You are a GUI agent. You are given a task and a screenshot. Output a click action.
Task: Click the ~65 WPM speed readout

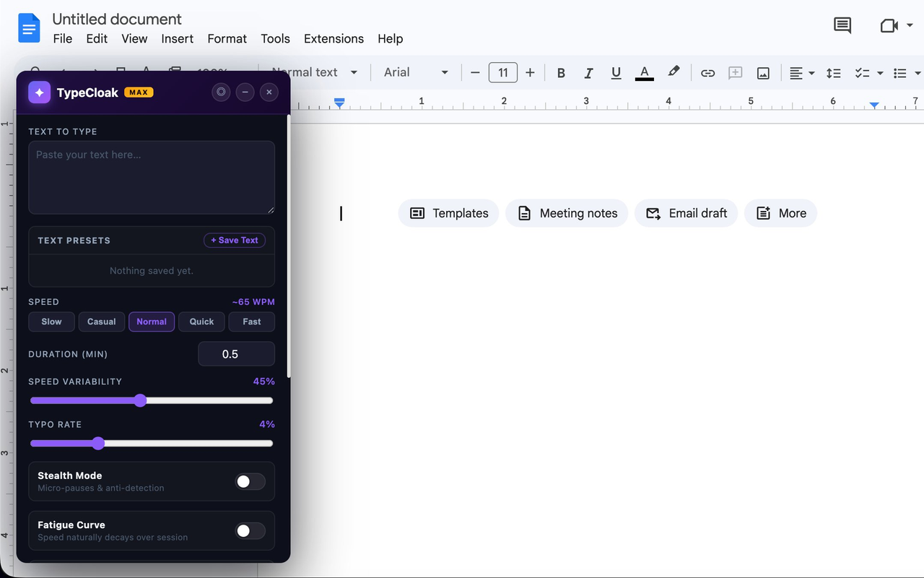point(253,302)
